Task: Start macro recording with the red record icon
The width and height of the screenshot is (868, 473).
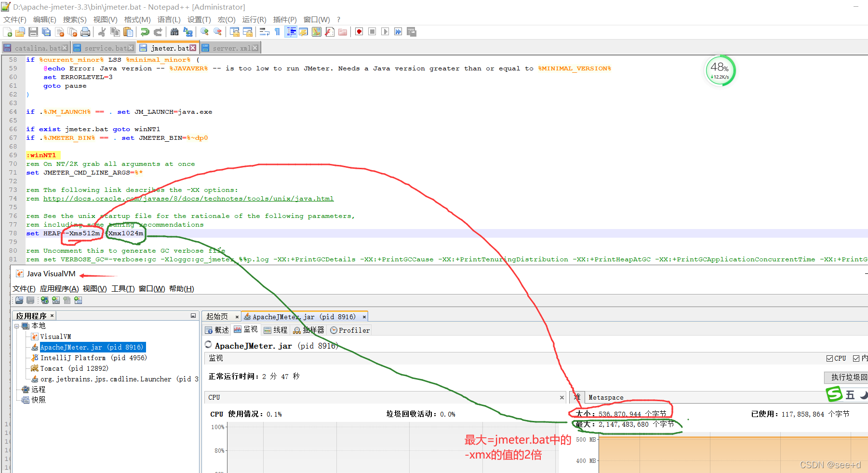Action: [x=359, y=31]
